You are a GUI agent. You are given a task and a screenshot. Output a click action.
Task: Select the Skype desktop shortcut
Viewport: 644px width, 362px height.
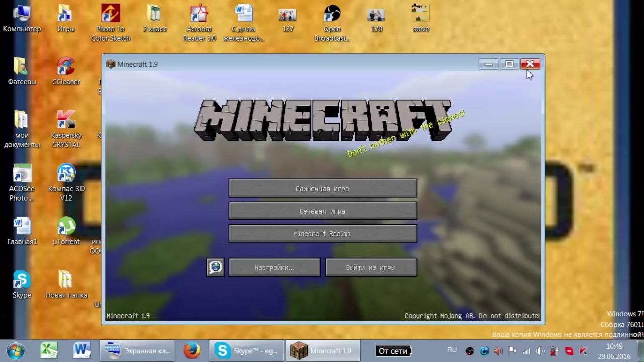click(22, 285)
